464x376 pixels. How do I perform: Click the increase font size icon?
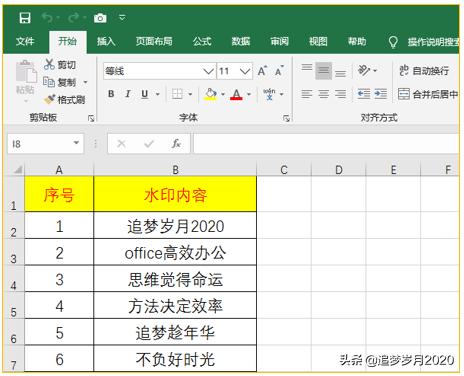(262, 71)
